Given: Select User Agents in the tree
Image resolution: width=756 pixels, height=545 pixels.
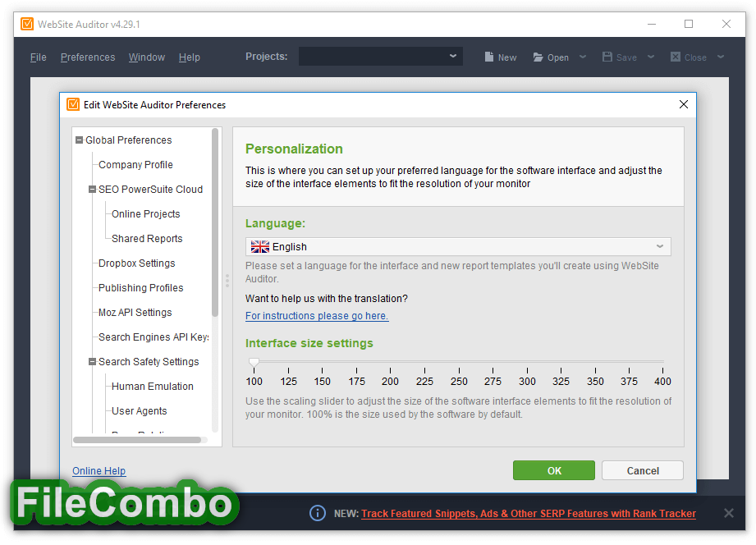Looking at the screenshot, I should (x=139, y=410).
